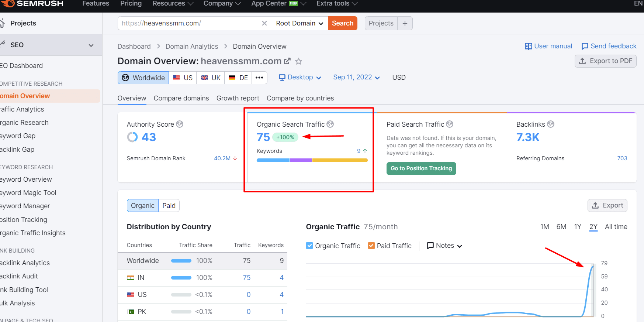Switch to the Overview tab
Screen dimensions: 644x322
point(132,98)
